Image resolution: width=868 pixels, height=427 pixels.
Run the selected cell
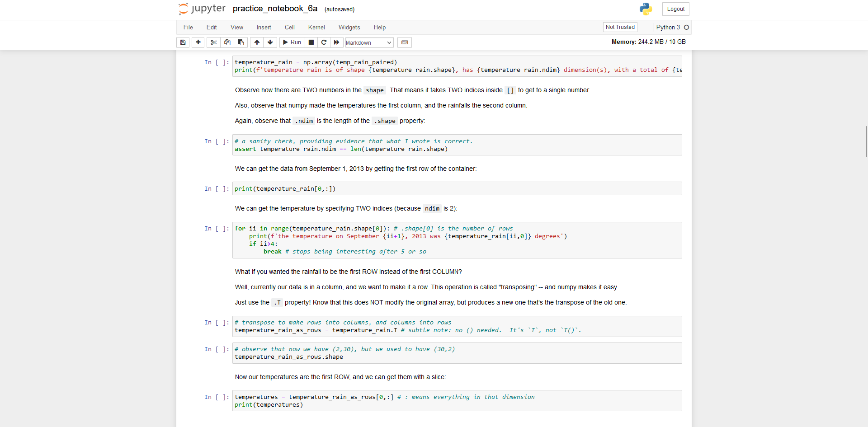(292, 42)
